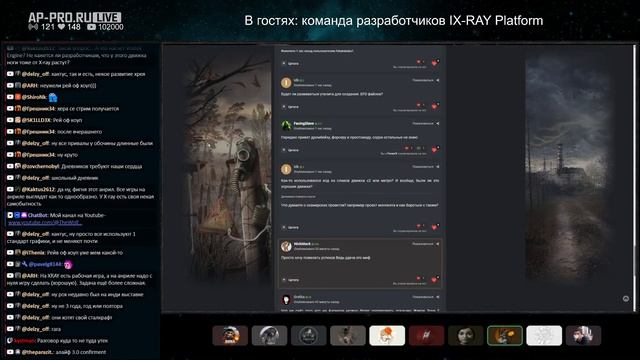Share the post asking about LTX files

[438, 80]
